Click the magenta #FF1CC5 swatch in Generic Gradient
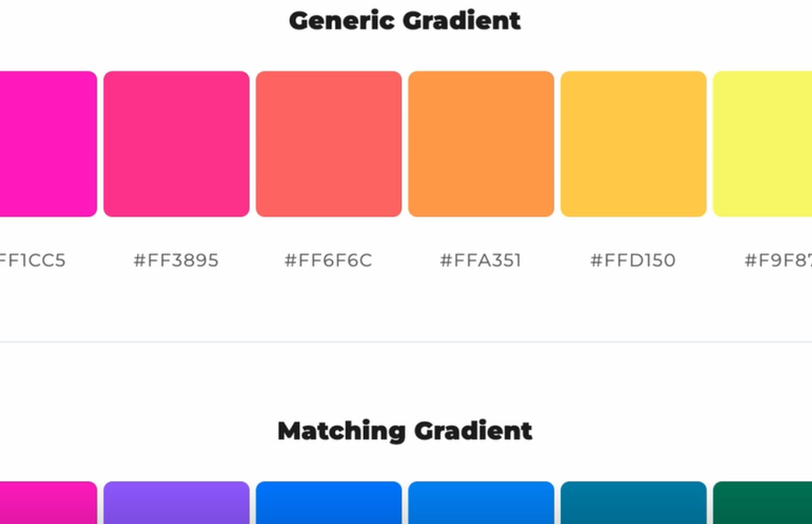Screen dimensions: 812x524 click(47, 144)
